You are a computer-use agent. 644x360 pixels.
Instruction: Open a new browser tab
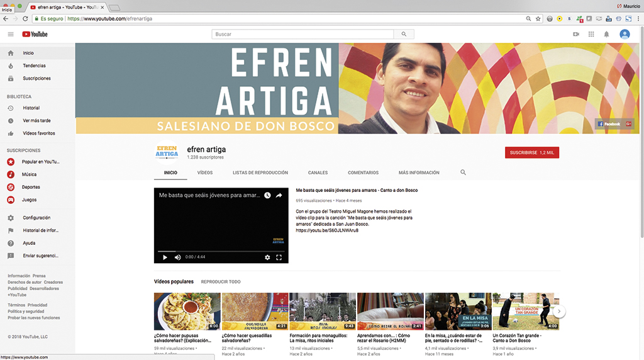tap(114, 8)
